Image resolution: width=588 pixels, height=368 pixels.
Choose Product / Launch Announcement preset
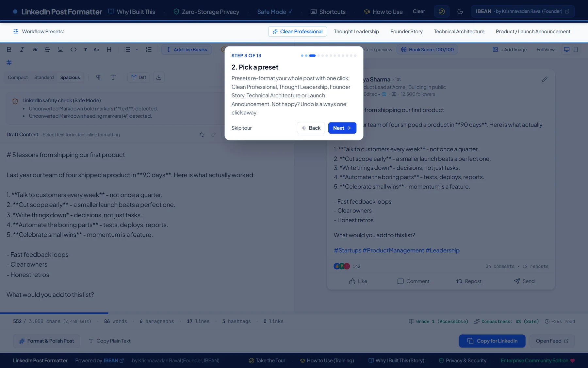[x=533, y=31]
